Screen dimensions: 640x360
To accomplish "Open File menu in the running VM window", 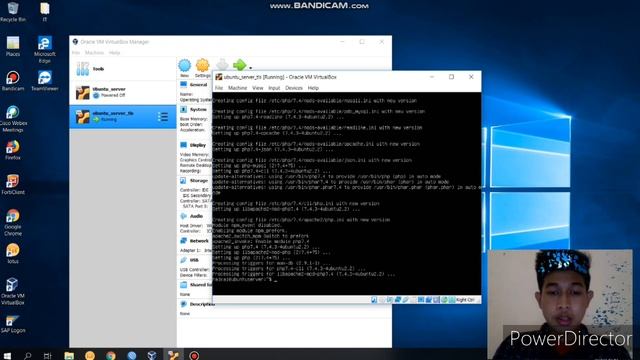I will click(219, 88).
